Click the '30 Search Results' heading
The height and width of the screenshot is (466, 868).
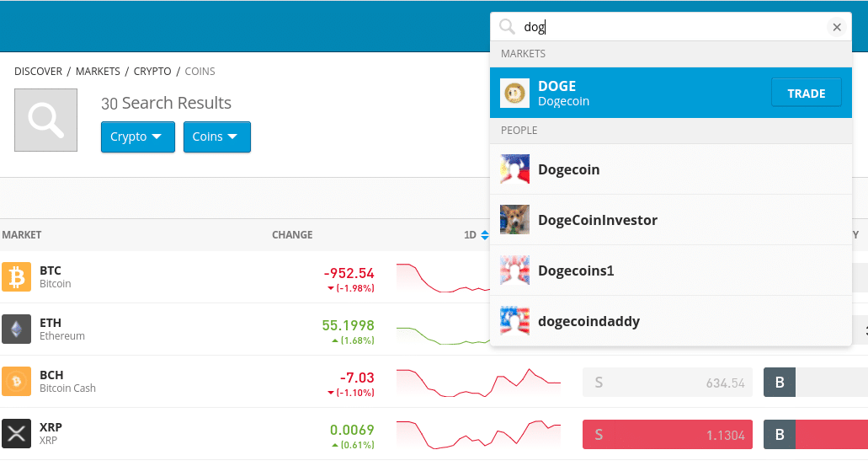pos(166,103)
